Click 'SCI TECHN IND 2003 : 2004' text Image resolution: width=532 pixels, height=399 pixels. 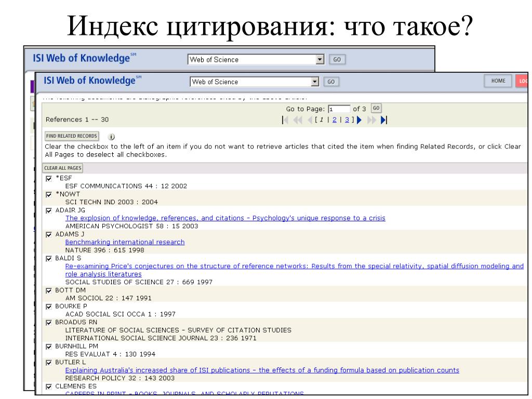pyautogui.click(x=112, y=202)
